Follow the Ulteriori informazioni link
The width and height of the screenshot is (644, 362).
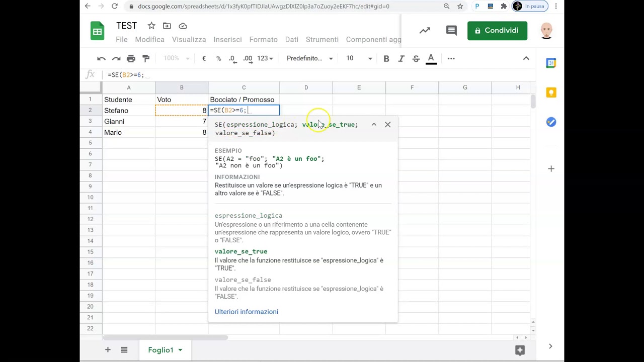pyautogui.click(x=247, y=312)
